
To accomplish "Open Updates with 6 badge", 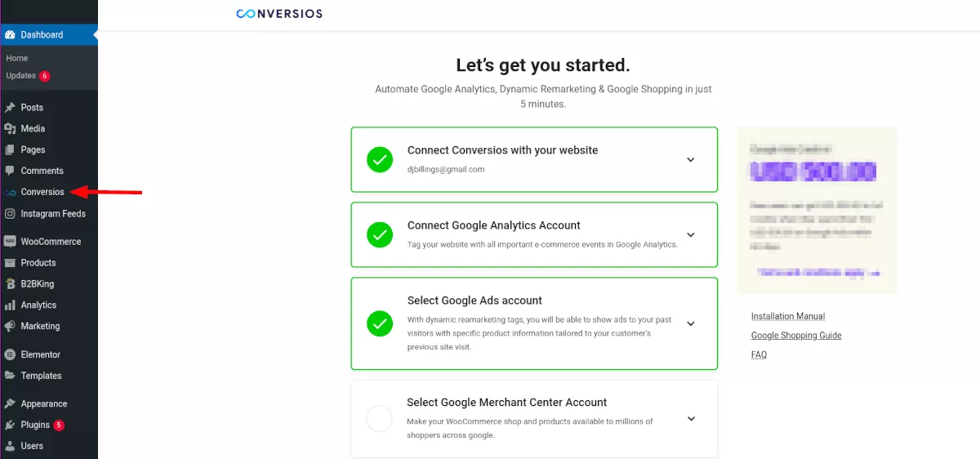I will (x=21, y=76).
